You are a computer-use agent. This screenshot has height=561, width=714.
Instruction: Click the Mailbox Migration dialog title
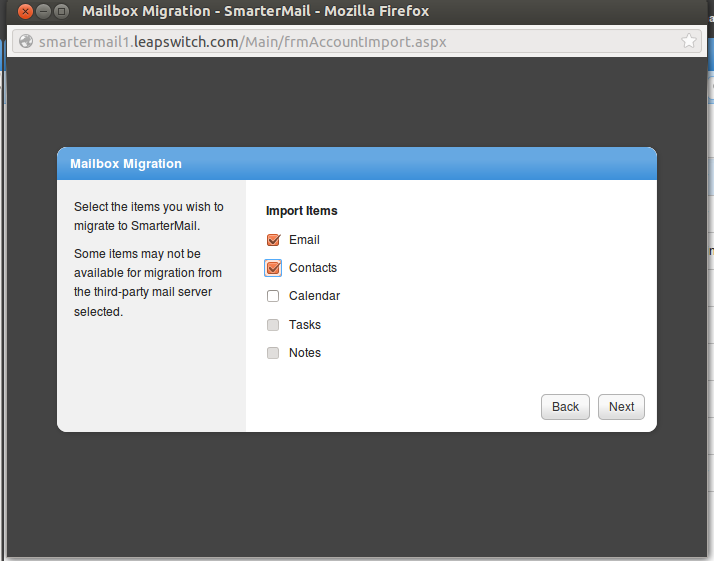pyautogui.click(x=126, y=164)
